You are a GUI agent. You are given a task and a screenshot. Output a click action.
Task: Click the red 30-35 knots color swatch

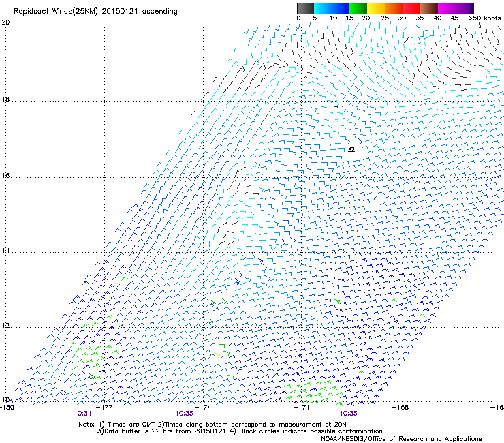click(411, 8)
